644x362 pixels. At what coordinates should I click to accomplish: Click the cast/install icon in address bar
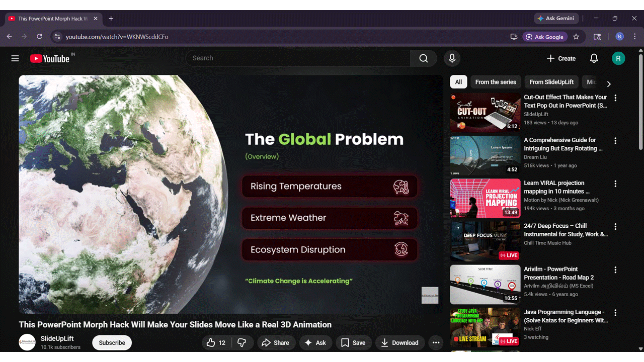point(514,37)
